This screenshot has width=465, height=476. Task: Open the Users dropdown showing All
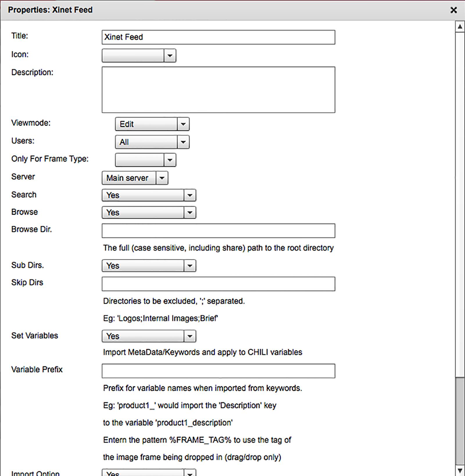click(x=152, y=142)
